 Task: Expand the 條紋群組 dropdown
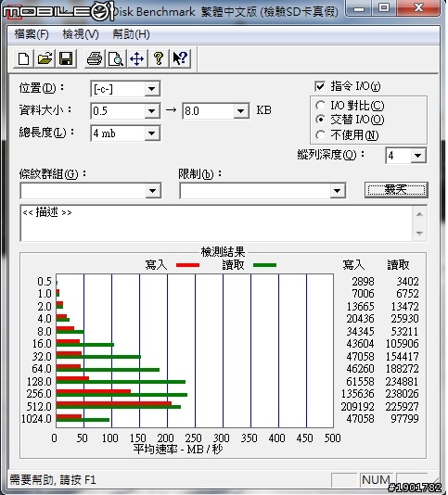click(x=153, y=191)
